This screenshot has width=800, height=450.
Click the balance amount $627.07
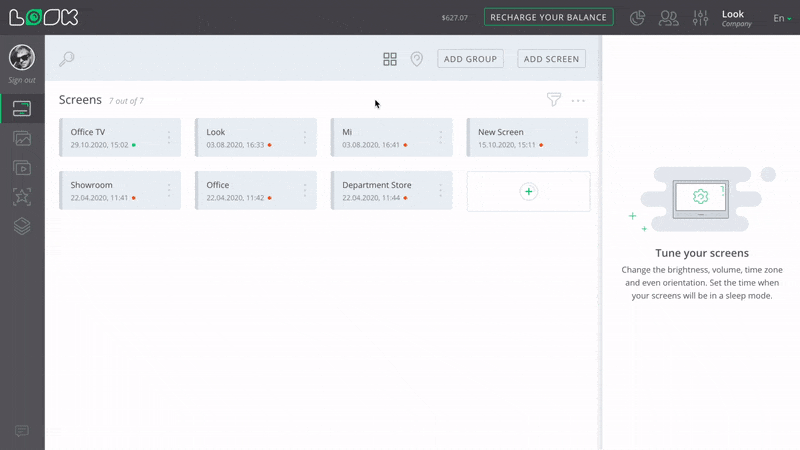point(455,18)
